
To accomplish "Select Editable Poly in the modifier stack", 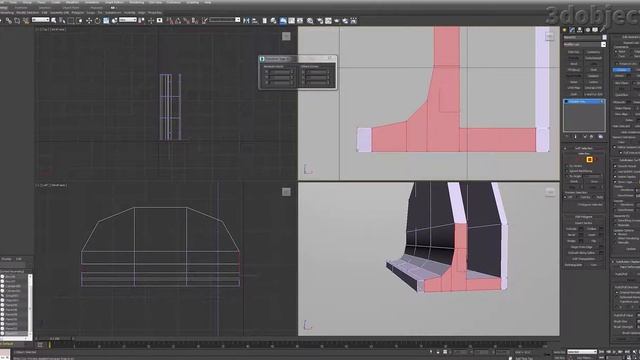I will tap(584, 101).
